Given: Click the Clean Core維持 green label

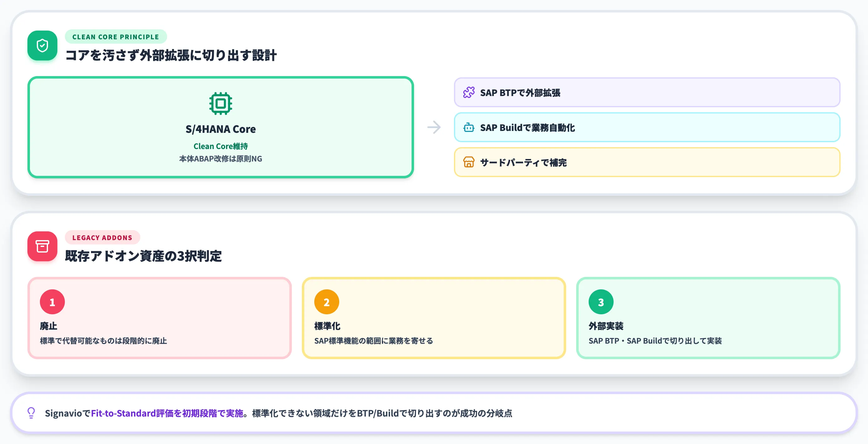Looking at the screenshot, I should [x=220, y=146].
